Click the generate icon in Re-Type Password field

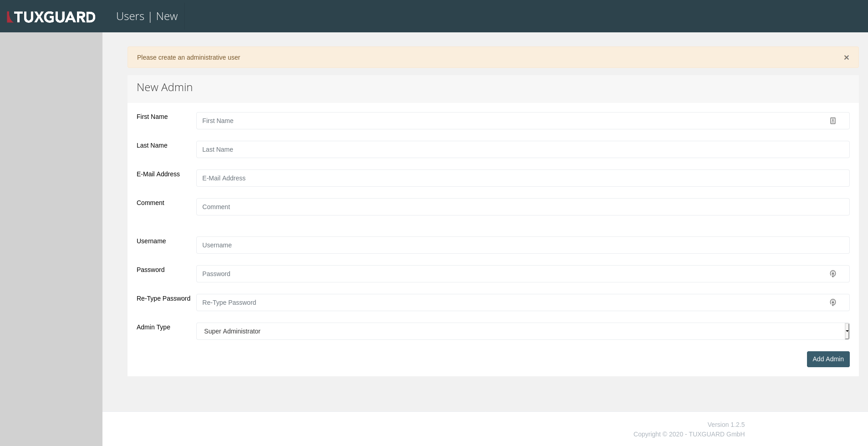832,302
